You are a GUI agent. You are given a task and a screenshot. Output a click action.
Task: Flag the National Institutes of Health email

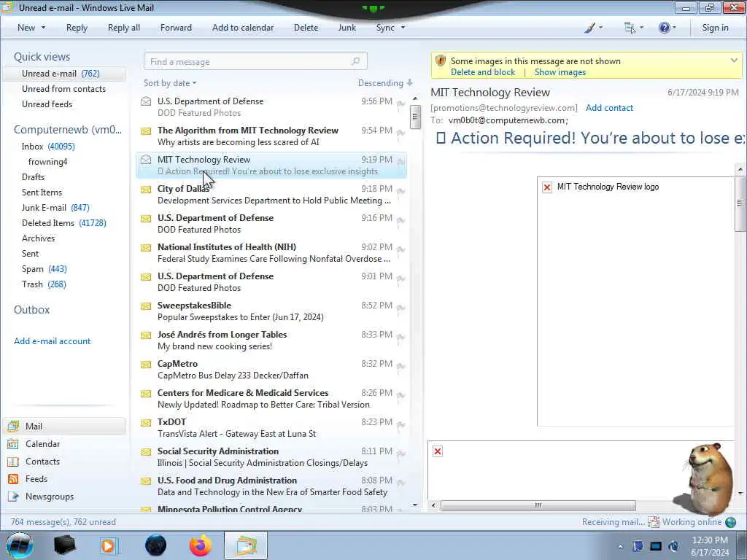click(400, 249)
